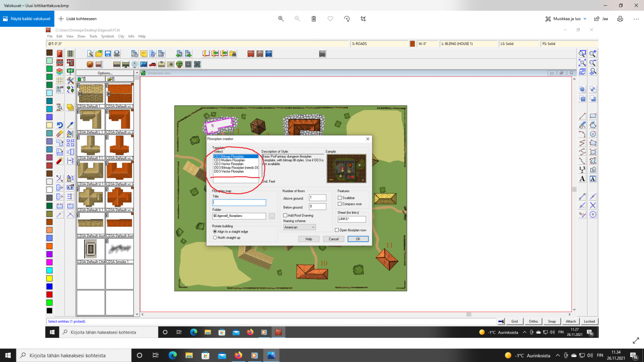Tick the Scalebar checkbox
The height and width of the screenshot is (362, 644).
[340, 198]
